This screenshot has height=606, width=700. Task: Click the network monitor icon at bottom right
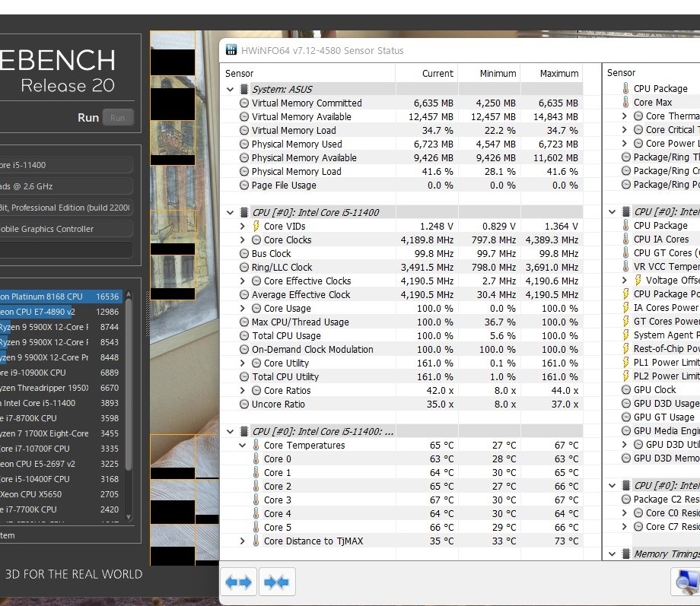(688, 582)
